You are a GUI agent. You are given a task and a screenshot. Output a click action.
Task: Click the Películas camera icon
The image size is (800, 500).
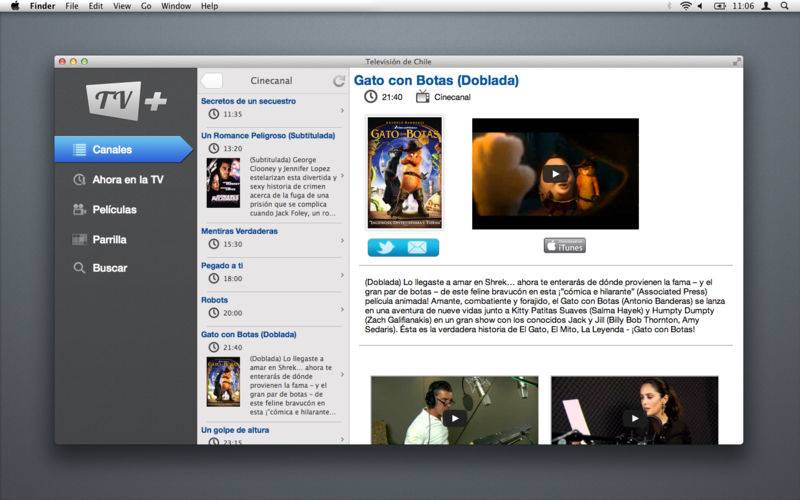79,209
